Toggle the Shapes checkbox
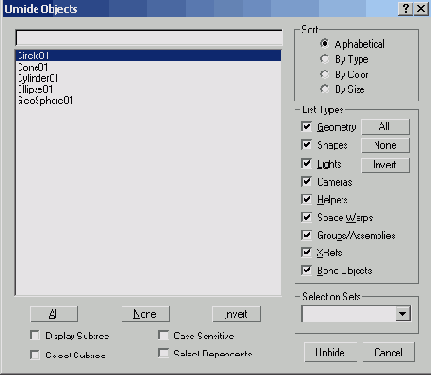This screenshot has height=375, width=431. pyautogui.click(x=306, y=145)
